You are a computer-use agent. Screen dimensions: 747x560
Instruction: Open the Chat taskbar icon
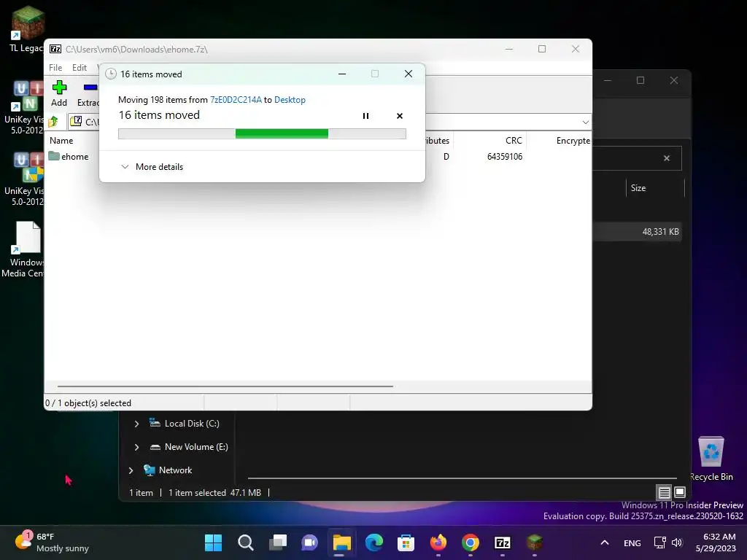309,542
